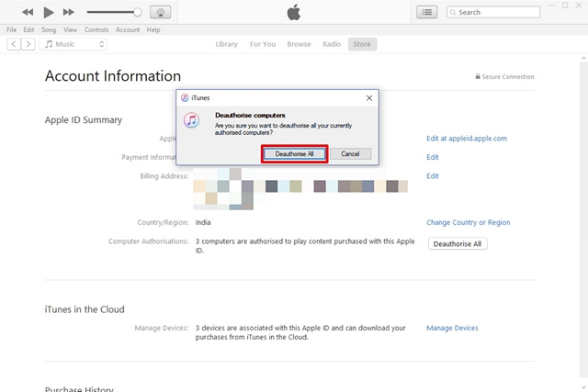Open Change Country or Region link
Image resolution: width=588 pixels, height=392 pixels.
[x=468, y=222]
